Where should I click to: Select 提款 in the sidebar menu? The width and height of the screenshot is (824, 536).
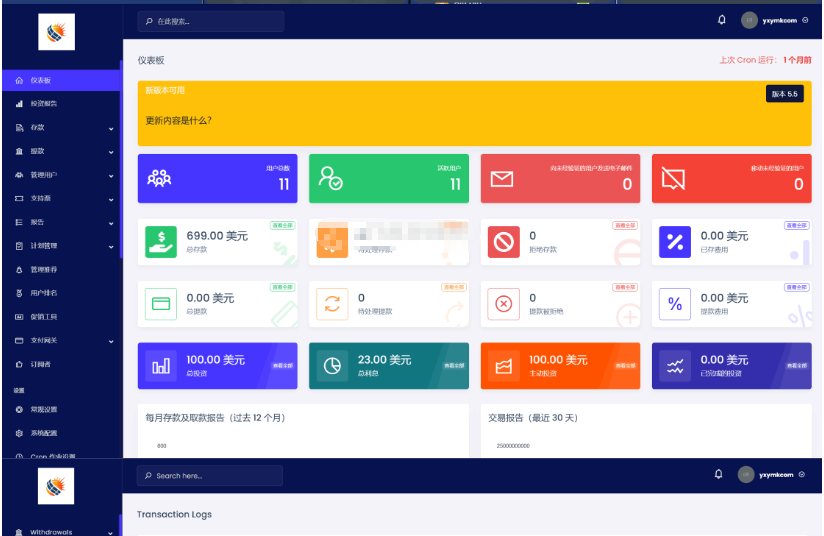click(37, 151)
